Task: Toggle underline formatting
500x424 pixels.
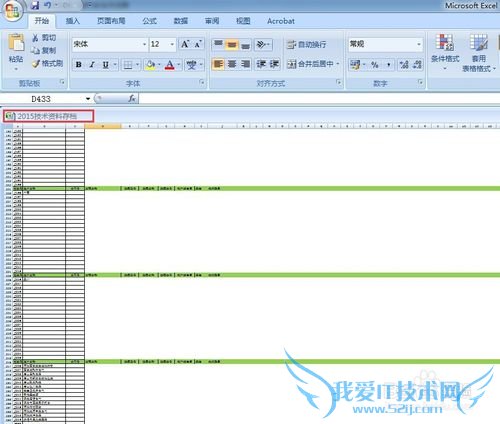Action: tap(106, 65)
